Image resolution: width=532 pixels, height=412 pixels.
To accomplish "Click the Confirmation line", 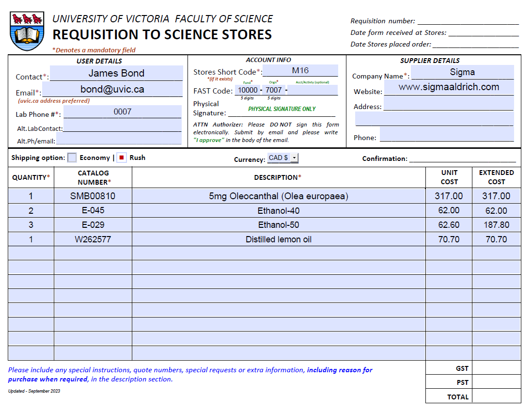I will (x=462, y=158).
